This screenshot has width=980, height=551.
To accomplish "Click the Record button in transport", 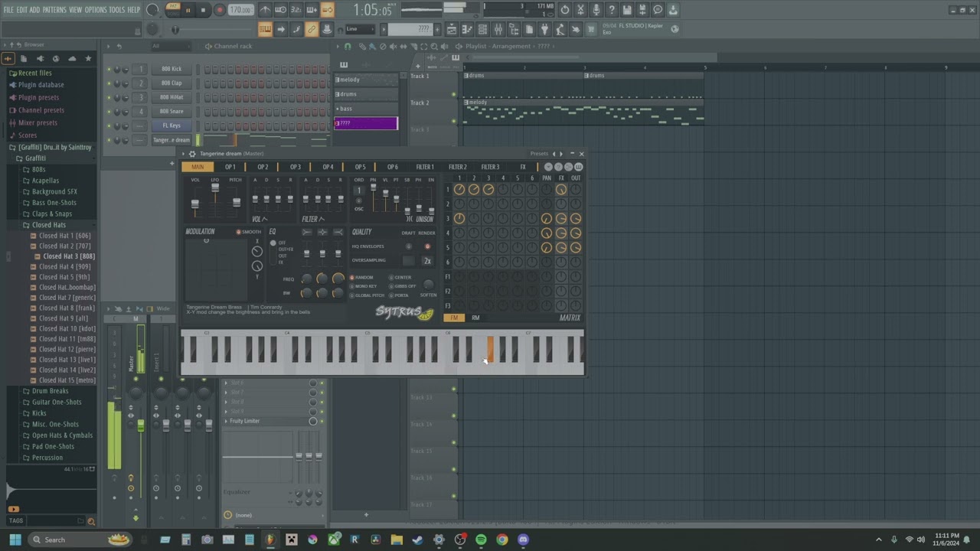I will tap(220, 10).
